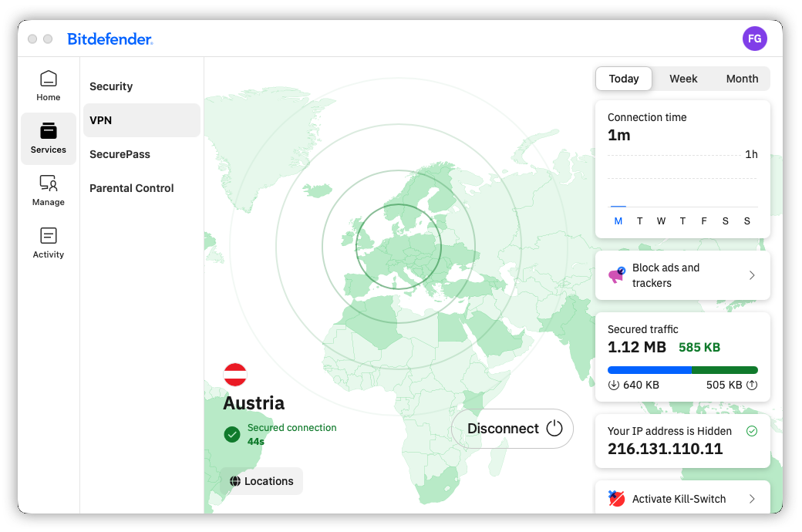
Task: Click the 585 KB green value
Action: point(699,347)
